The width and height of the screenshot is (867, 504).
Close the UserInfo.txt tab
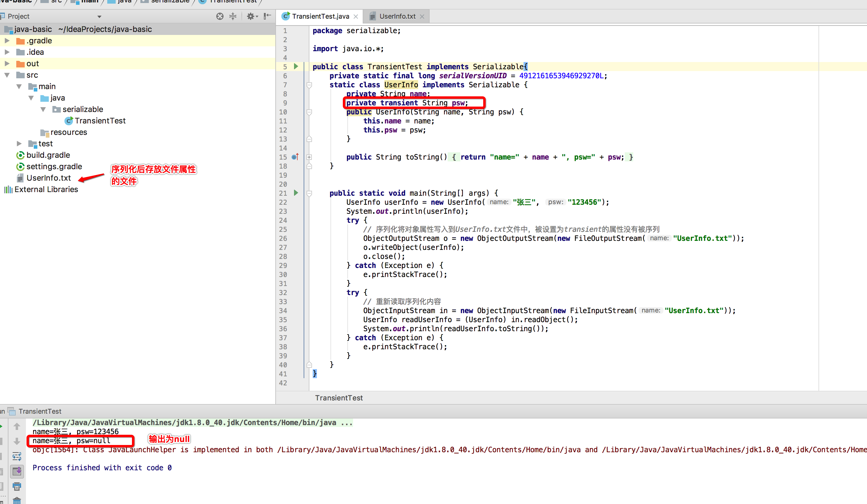click(422, 17)
